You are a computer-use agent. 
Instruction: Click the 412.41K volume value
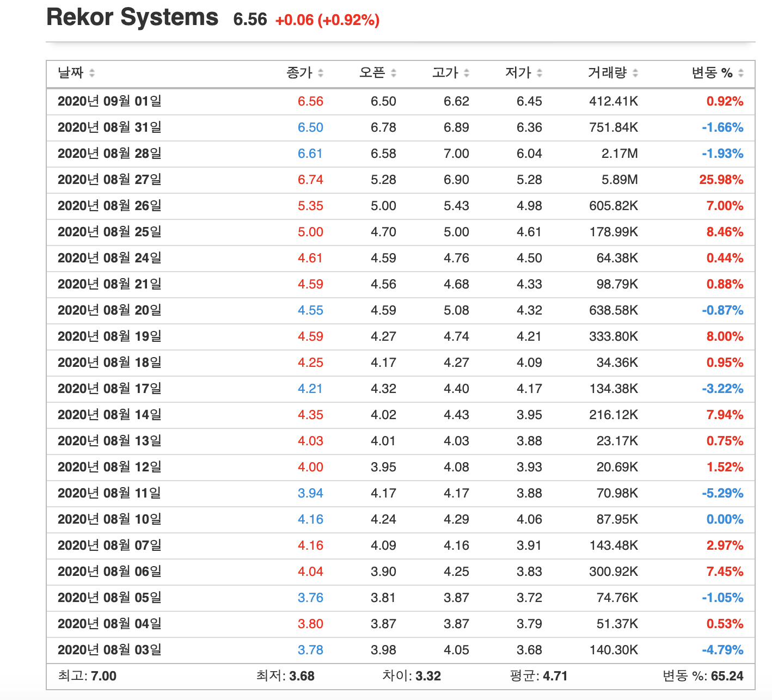tap(614, 101)
